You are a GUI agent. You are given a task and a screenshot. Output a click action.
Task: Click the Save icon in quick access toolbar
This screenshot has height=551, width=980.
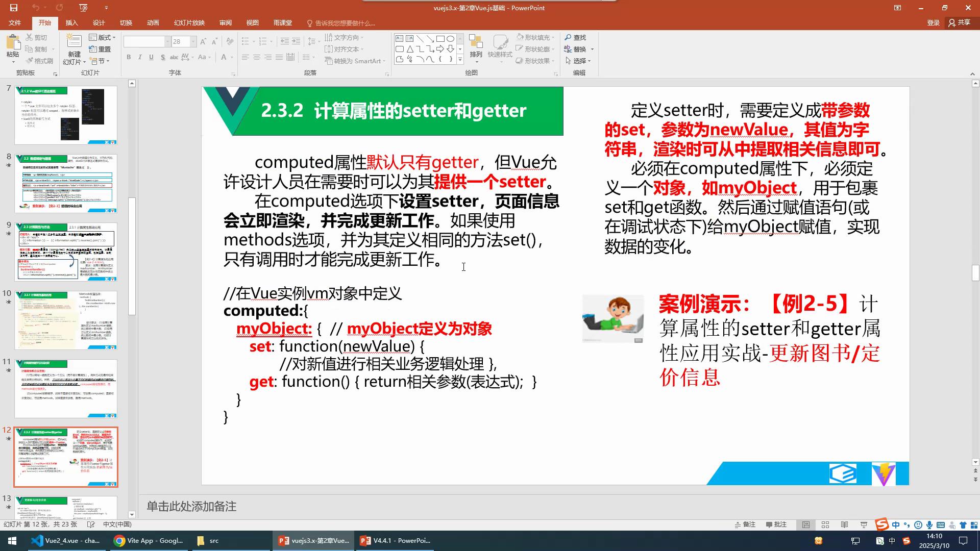pos(13,8)
